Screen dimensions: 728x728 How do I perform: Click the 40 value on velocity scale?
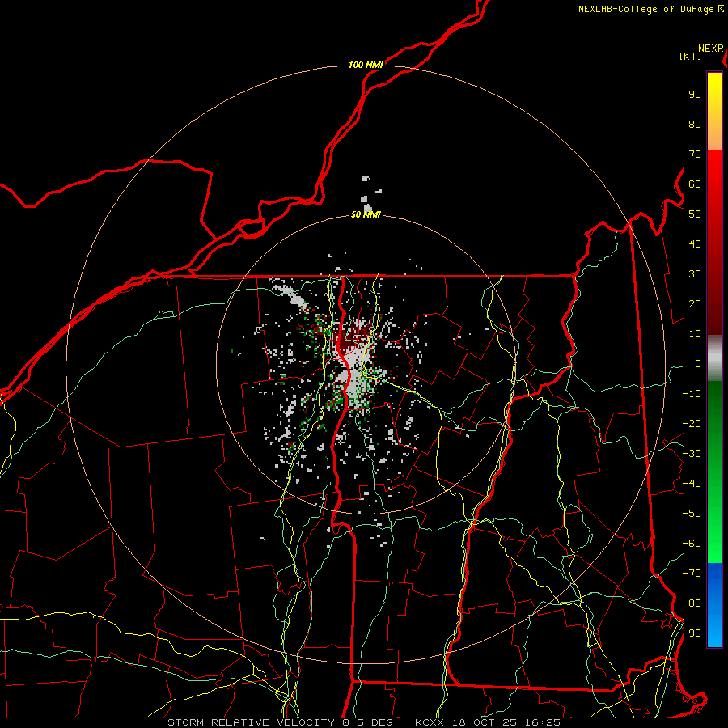695,244
